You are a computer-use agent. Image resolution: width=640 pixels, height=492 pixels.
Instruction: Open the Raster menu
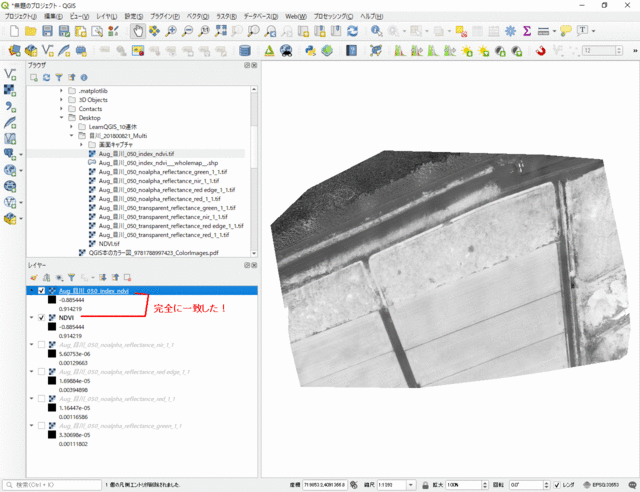(226, 16)
